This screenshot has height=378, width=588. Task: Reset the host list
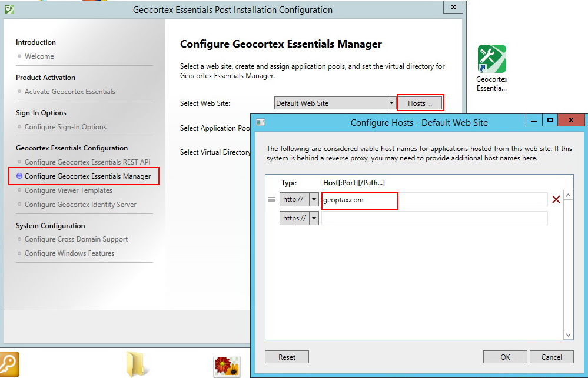point(287,357)
